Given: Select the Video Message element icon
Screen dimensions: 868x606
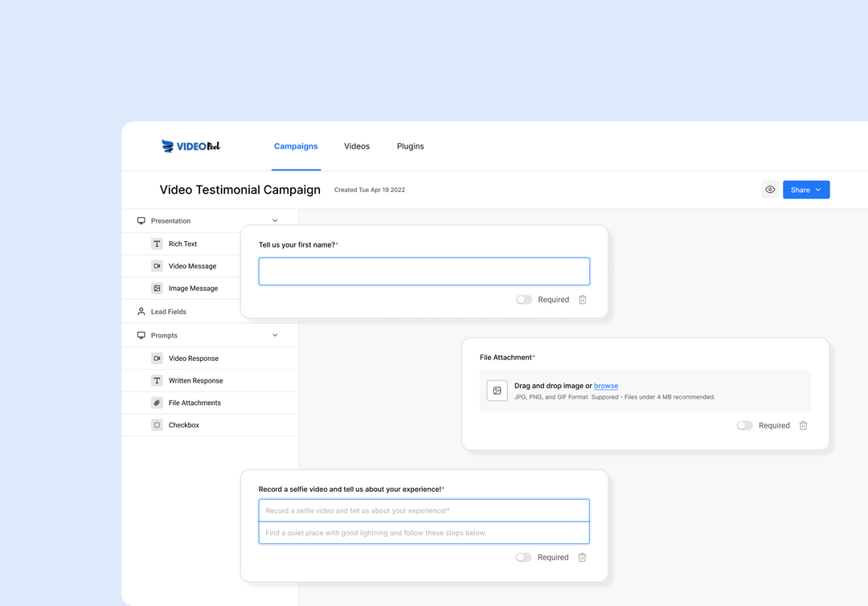Looking at the screenshot, I should click(157, 265).
